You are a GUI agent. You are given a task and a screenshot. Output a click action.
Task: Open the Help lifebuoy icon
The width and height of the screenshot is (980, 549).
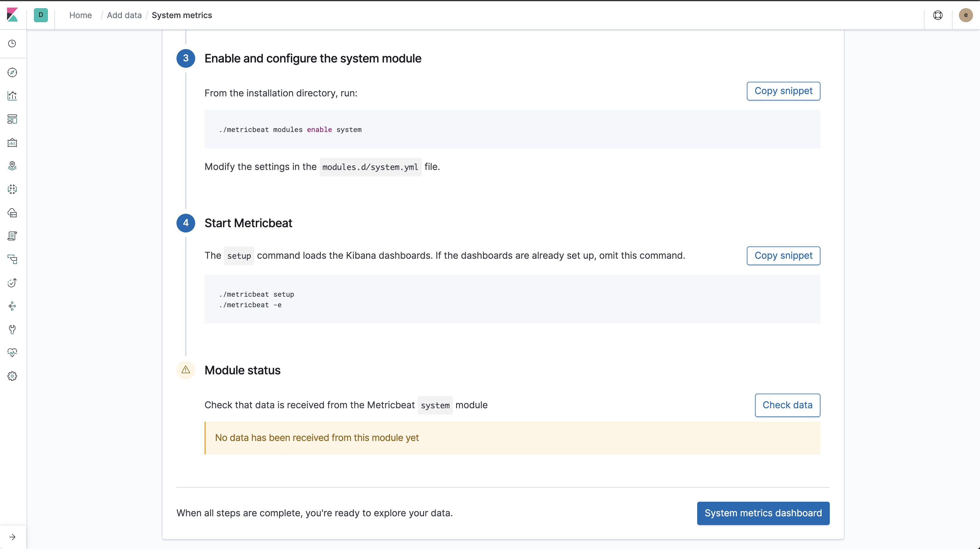pyautogui.click(x=938, y=15)
